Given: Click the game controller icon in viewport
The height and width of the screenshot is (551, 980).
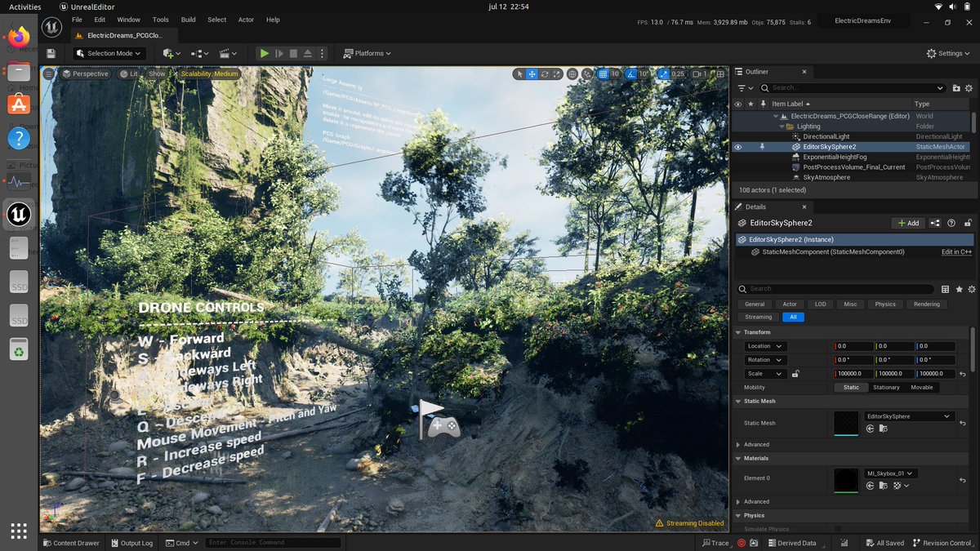Looking at the screenshot, I should [x=443, y=426].
